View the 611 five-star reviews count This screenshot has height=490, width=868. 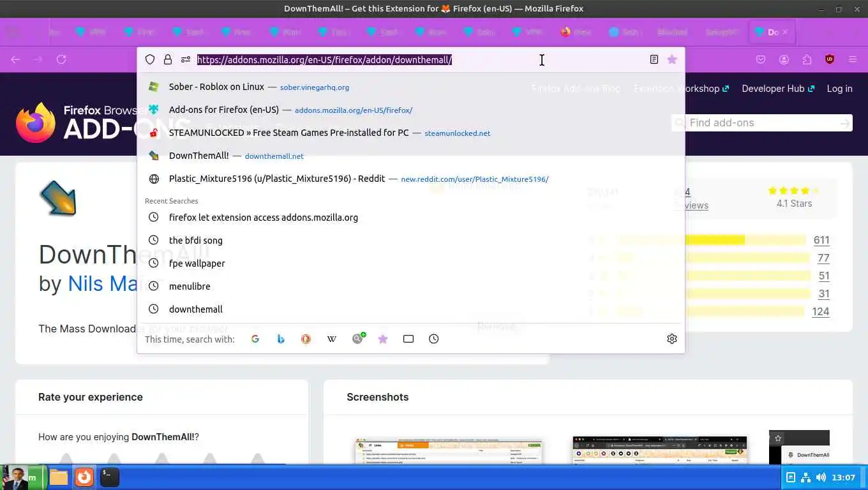point(821,241)
